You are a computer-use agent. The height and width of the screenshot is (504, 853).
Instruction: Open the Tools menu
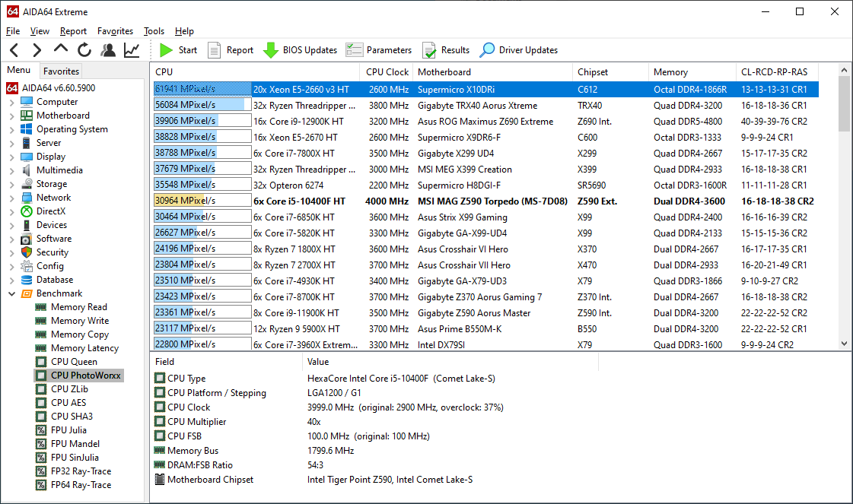(154, 31)
